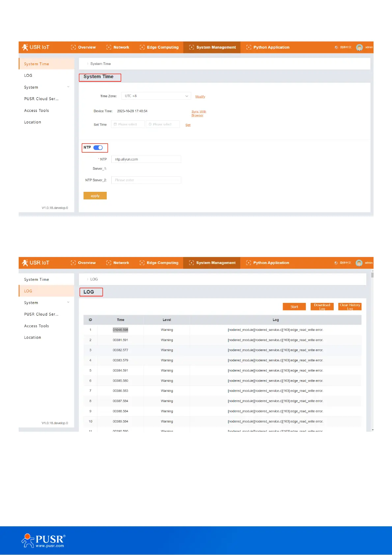Click the USR IoT logo on the System Time page

pos(36,47)
